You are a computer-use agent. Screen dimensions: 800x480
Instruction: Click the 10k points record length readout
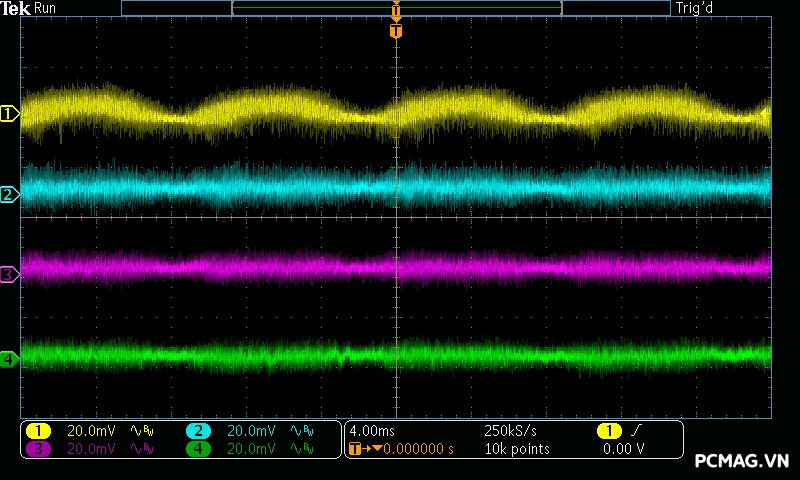tap(516, 449)
